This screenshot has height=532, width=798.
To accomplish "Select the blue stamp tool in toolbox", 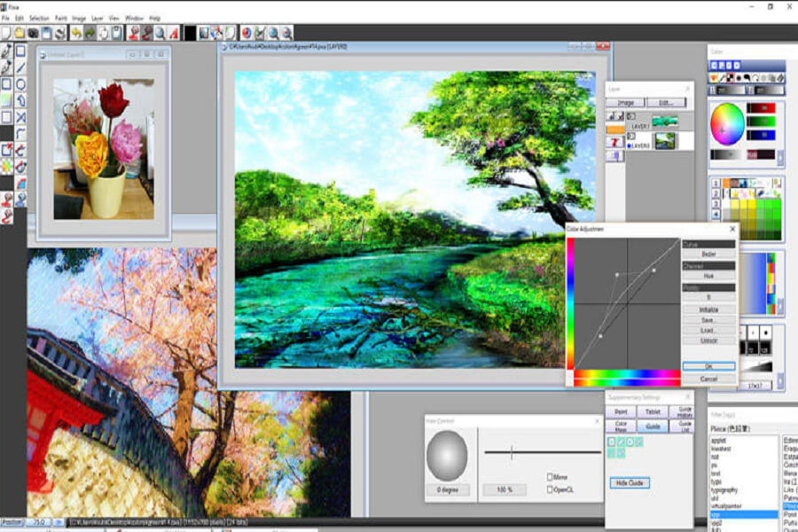I will [x=20, y=200].
